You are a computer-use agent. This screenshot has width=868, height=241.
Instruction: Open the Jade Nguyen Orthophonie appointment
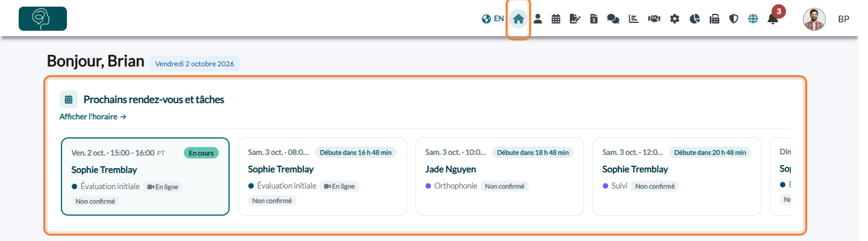point(500,177)
